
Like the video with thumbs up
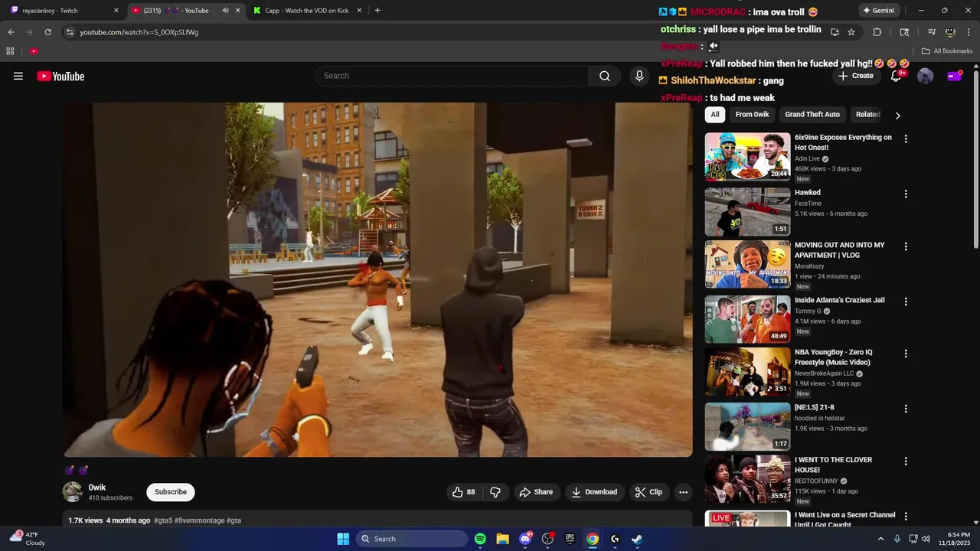(465, 492)
